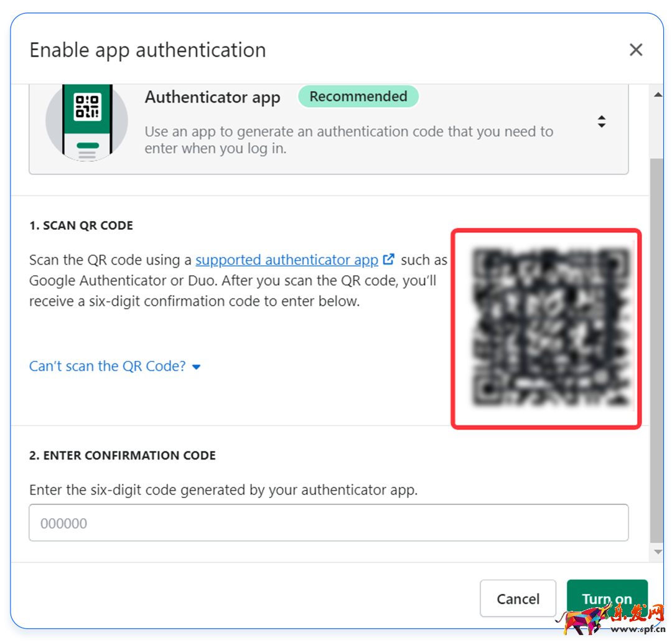Click the Enable app authentication title
The image size is (672, 642).
[148, 50]
